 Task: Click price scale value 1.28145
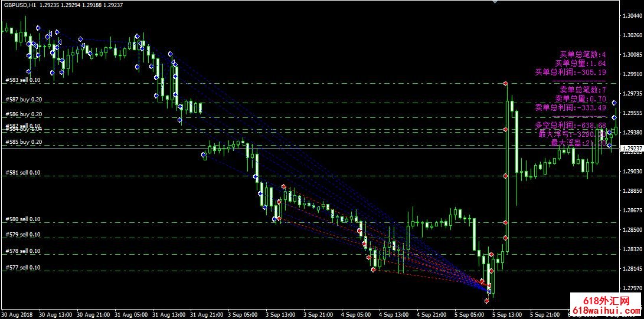click(x=633, y=268)
